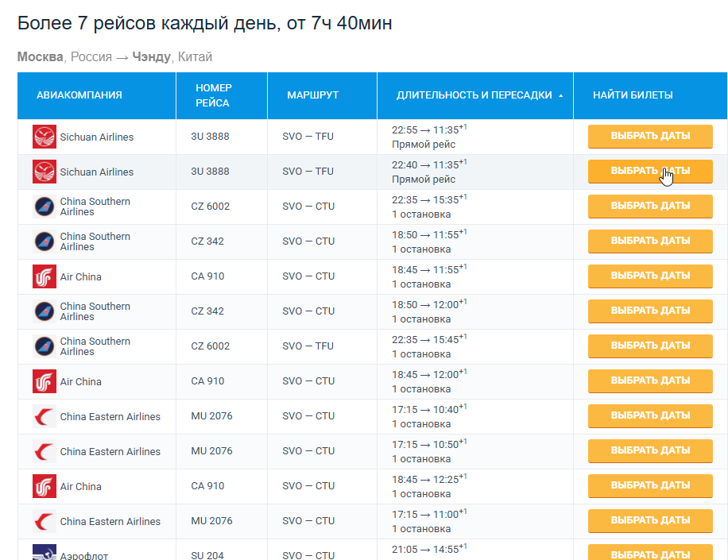Click time text "18:45 → 12:25"
This screenshot has width=728, height=560.
click(x=425, y=479)
